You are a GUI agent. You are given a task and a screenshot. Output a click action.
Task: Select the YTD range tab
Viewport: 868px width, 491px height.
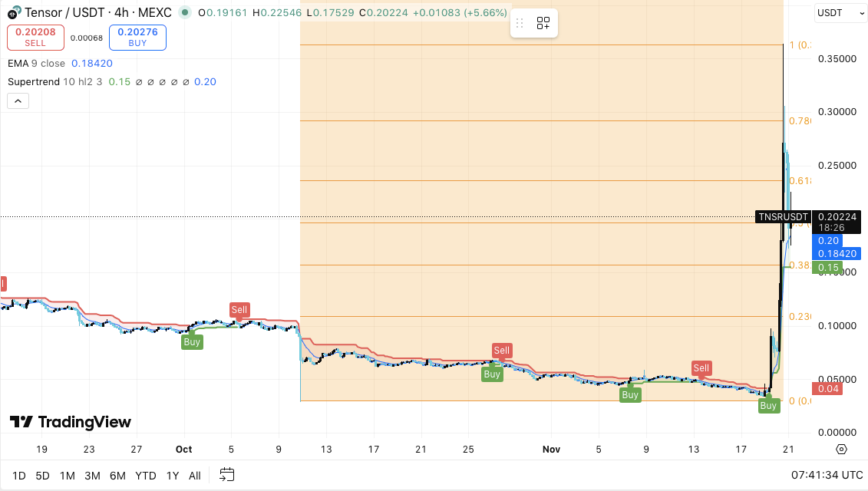coord(145,476)
